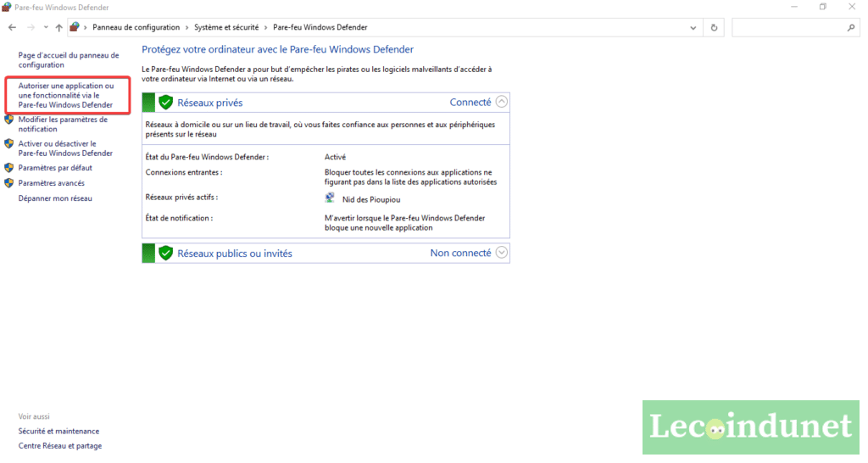Go back with the Back arrow
The image size is (868, 463).
[12, 28]
